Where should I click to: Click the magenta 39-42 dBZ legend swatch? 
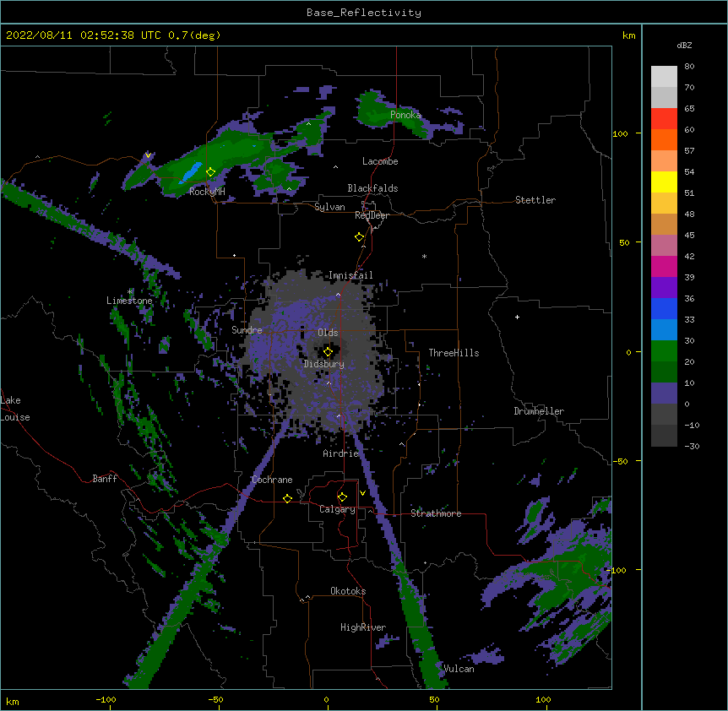[x=664, y=266]
